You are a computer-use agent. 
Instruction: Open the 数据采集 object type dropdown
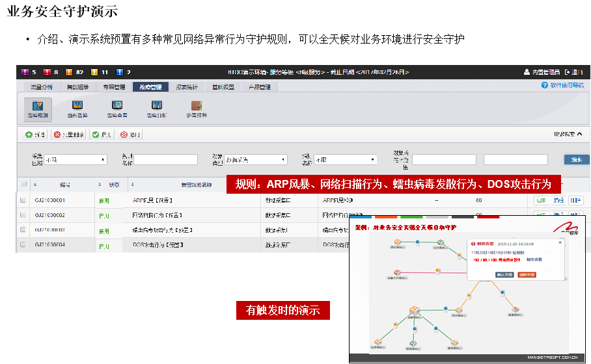click(256, 160)
